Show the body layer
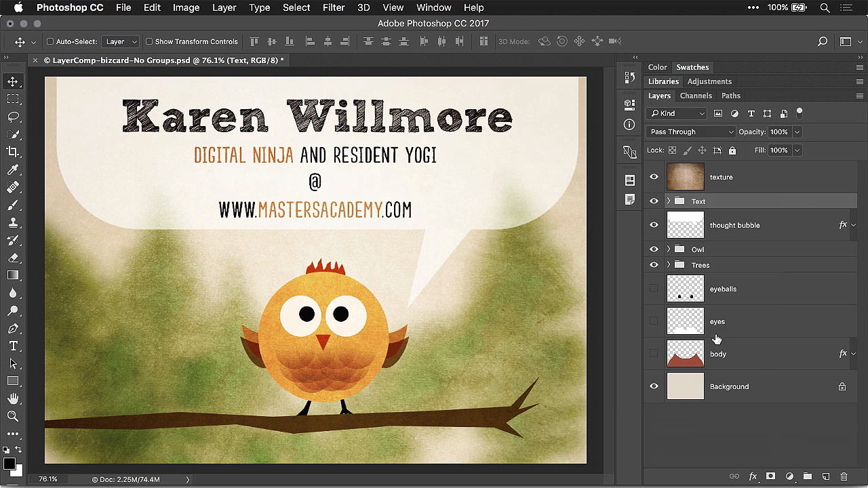Image resolution: width=868 pixels, height=488 pixels. tap(654, 354)
